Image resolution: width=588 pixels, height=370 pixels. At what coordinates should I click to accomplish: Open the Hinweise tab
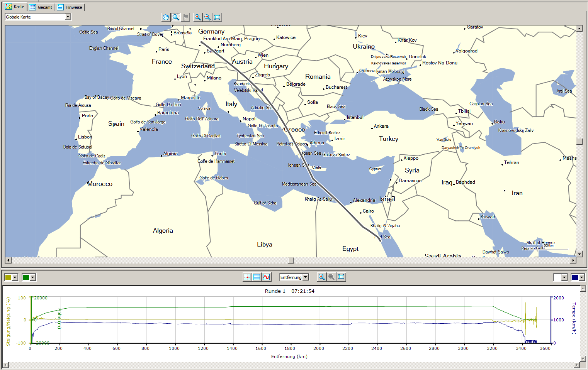[70, 7]
